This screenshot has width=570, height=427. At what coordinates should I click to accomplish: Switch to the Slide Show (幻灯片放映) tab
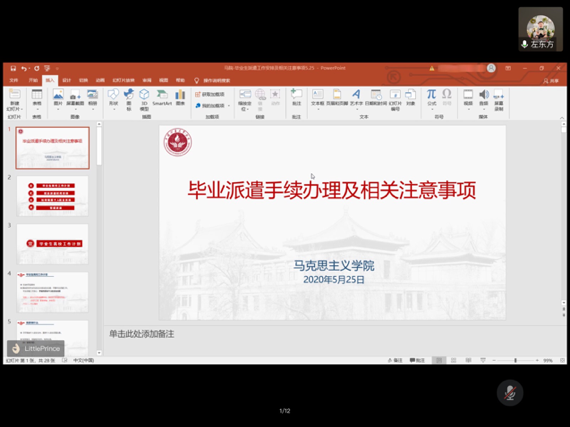tap(123, 80)
